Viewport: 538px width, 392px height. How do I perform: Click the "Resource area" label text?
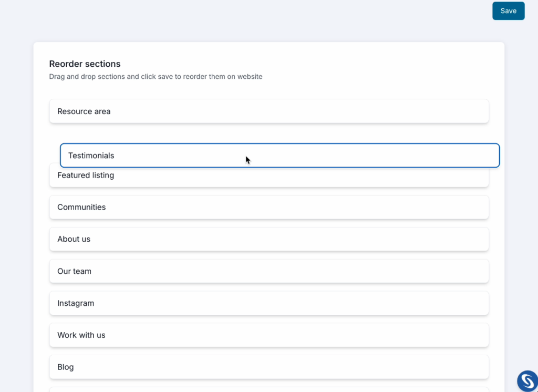(84, 111)
